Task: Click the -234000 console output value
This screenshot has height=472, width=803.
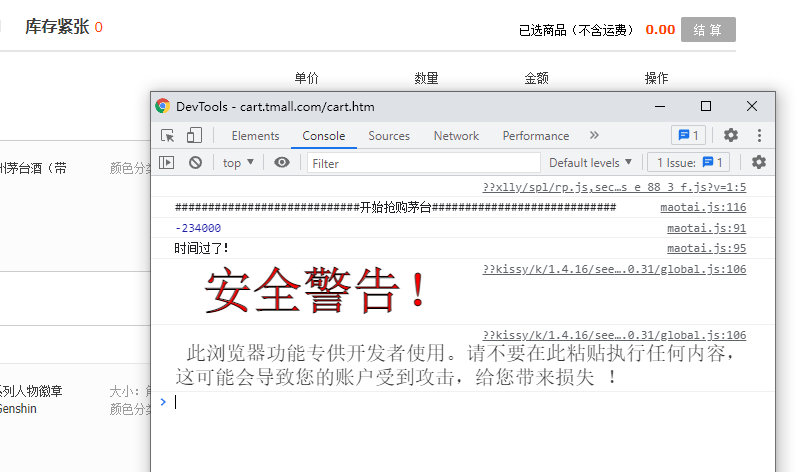Action: tap(198, 228)
